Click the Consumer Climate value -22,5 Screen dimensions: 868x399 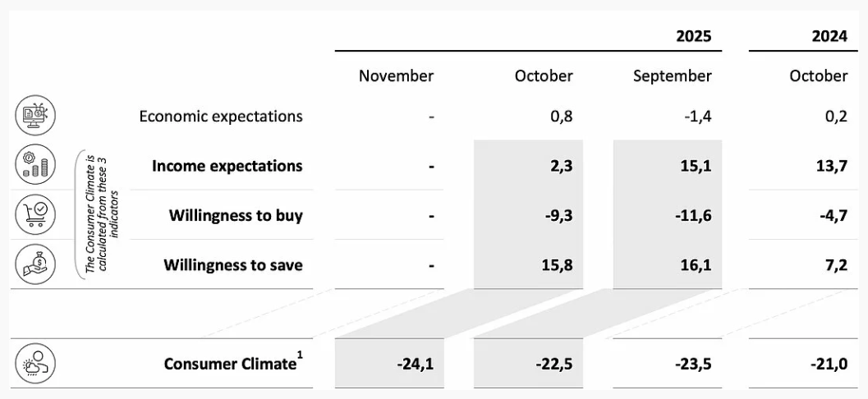coord(553,364)
